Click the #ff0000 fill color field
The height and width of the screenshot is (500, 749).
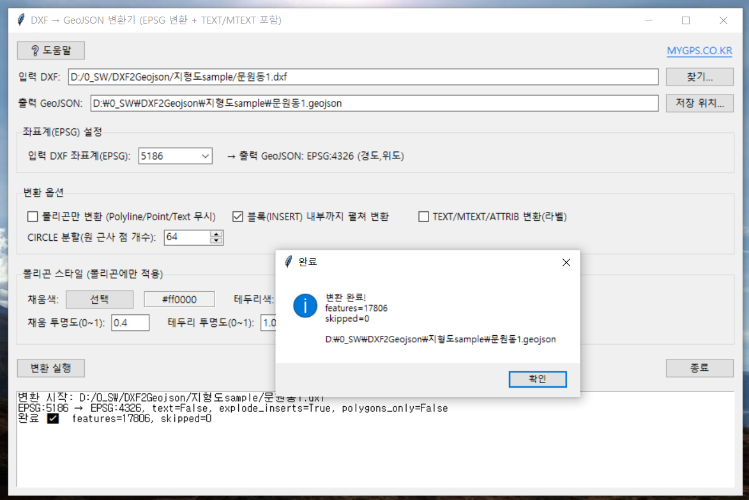179,299
